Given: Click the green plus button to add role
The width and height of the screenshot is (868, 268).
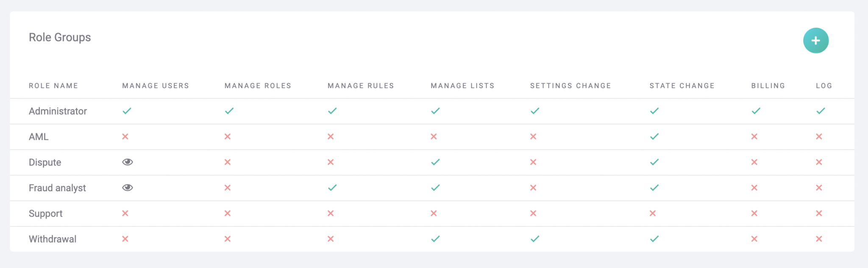Looking at the screenshot, I should tap(815, 40).
